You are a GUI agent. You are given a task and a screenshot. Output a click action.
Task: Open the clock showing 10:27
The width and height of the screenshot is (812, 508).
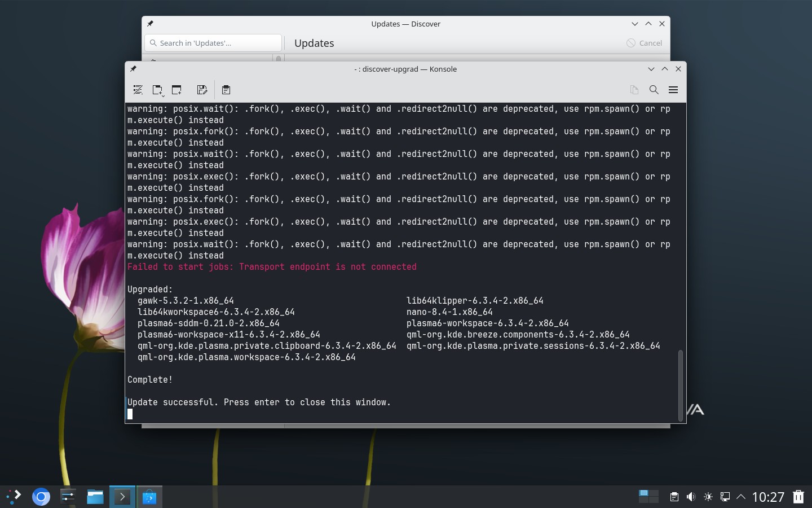768,497
